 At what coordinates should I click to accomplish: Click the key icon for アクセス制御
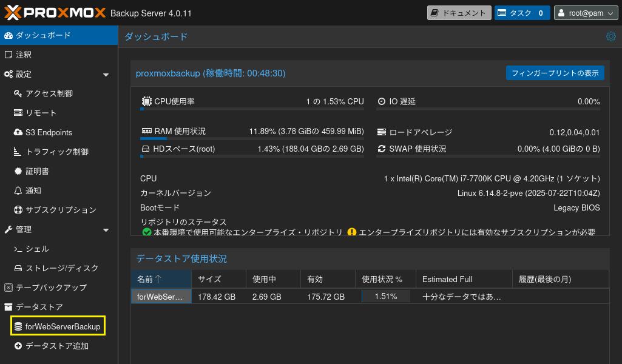pyautogui.click(x=18, y=93)
